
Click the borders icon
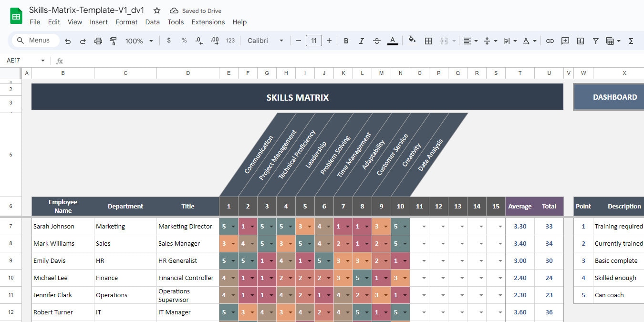pos(428,41)
